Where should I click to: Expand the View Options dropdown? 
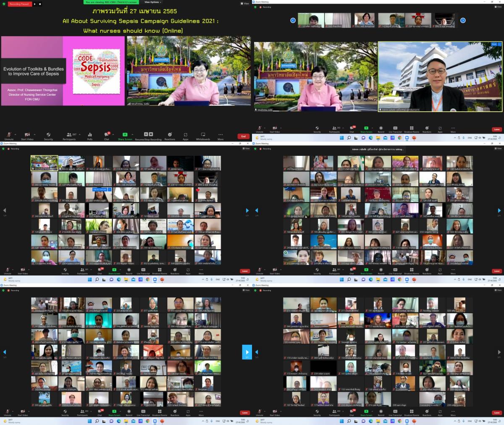click(x=152, y=2)
